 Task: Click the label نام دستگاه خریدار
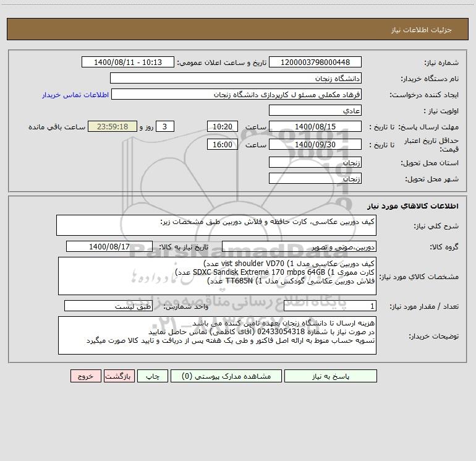coord(430,79)
